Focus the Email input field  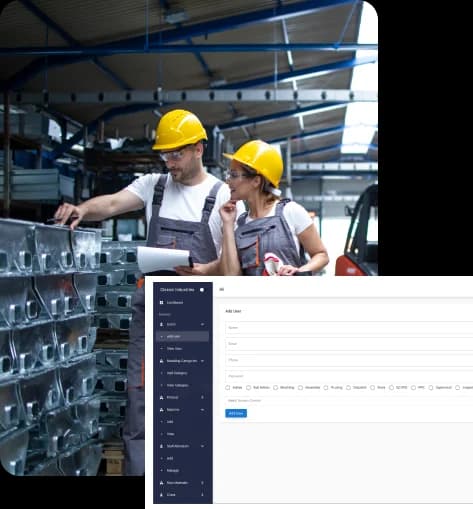(x=349, y=344)
